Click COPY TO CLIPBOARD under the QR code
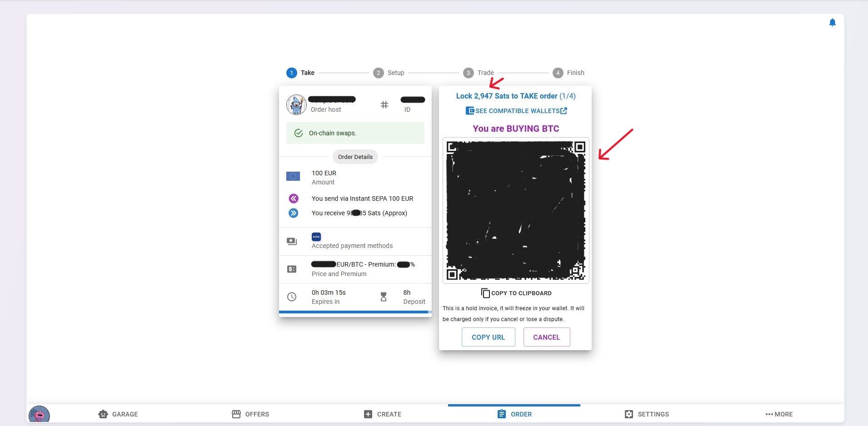Viewport: 868px width, 426px height. (516, 293)
